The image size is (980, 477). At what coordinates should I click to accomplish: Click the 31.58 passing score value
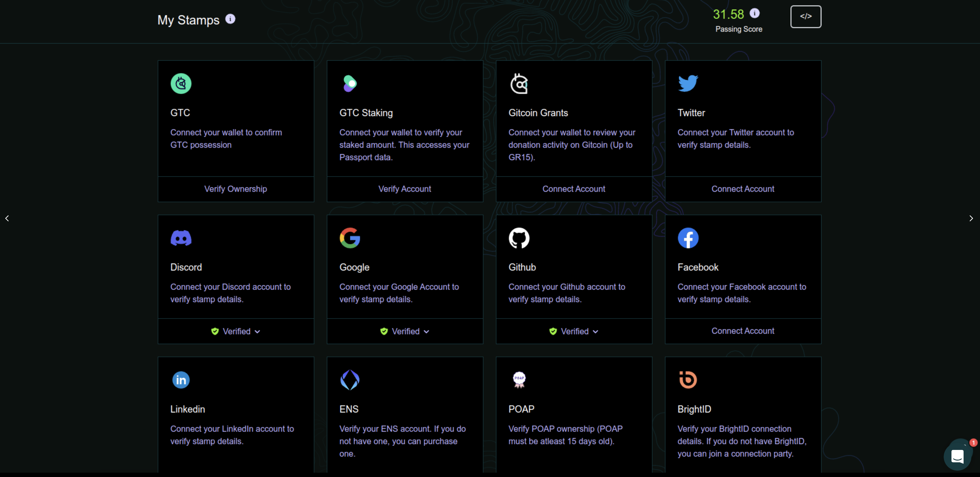(728, 14)
